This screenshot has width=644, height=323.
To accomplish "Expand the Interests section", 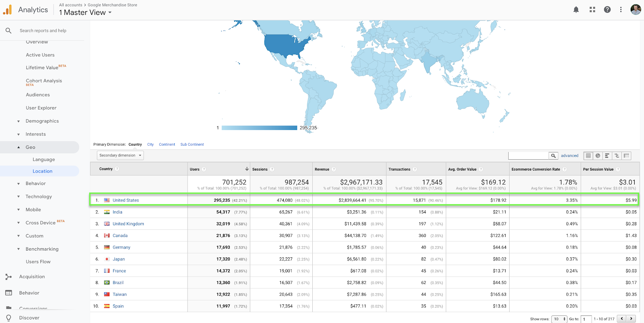I will [19, 134].
